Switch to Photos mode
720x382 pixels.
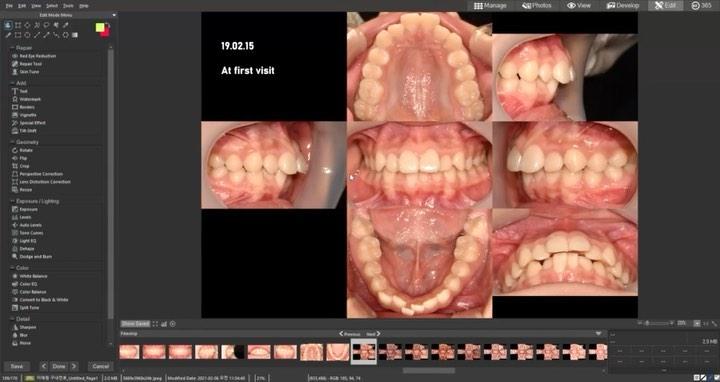click(x=536, y=6)
